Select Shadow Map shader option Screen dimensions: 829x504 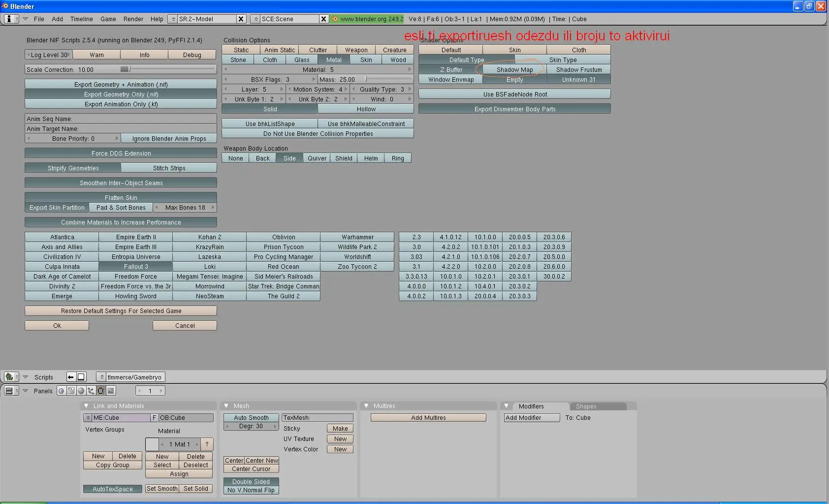tap(514, 69)
